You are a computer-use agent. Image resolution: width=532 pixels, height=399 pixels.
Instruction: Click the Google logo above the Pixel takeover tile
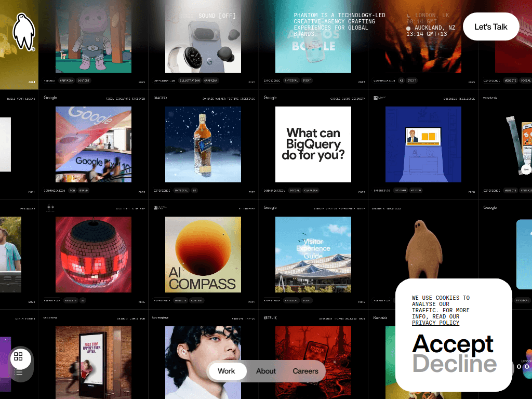50,98
